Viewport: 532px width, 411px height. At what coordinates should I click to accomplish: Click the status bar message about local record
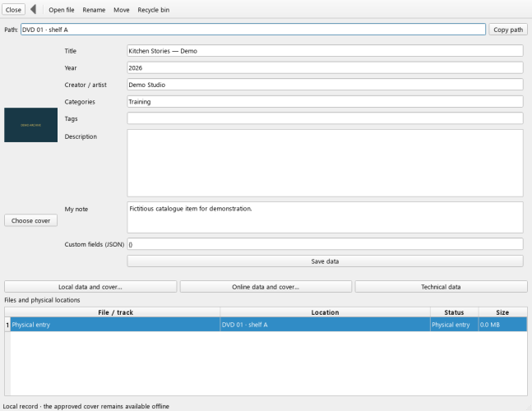coord(86,406)
